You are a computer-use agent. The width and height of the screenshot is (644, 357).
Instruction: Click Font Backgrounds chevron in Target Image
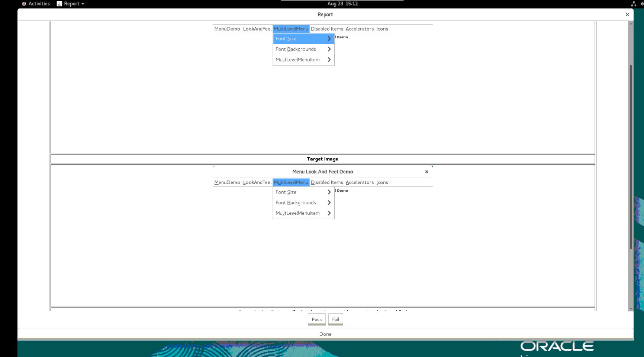click(x=329, y=203)
